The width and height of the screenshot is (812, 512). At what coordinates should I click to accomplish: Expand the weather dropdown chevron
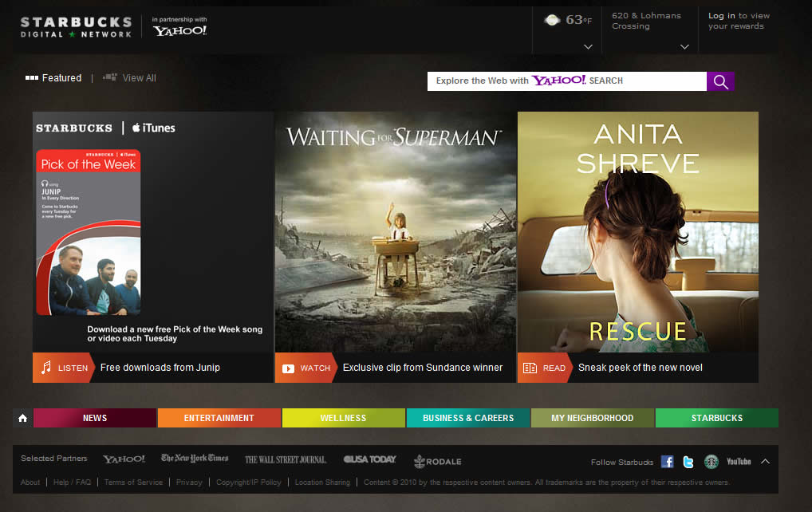589,46
